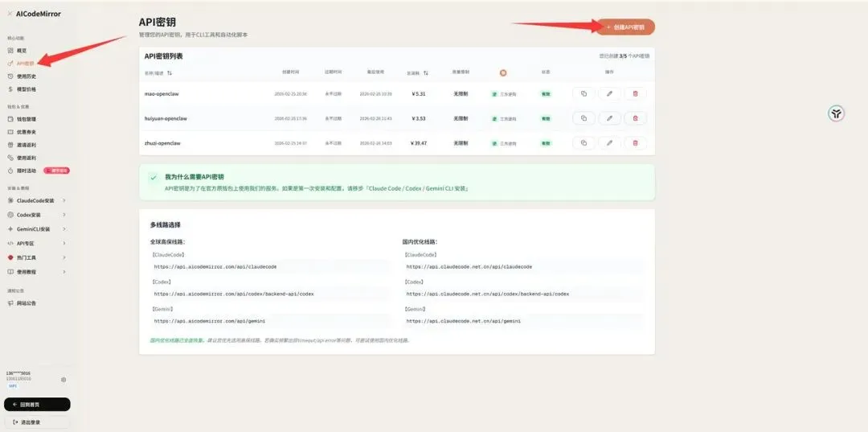Delete the zhuzi-openclaw key
This screenshot has height=432, width=868.
click(635, 143)
